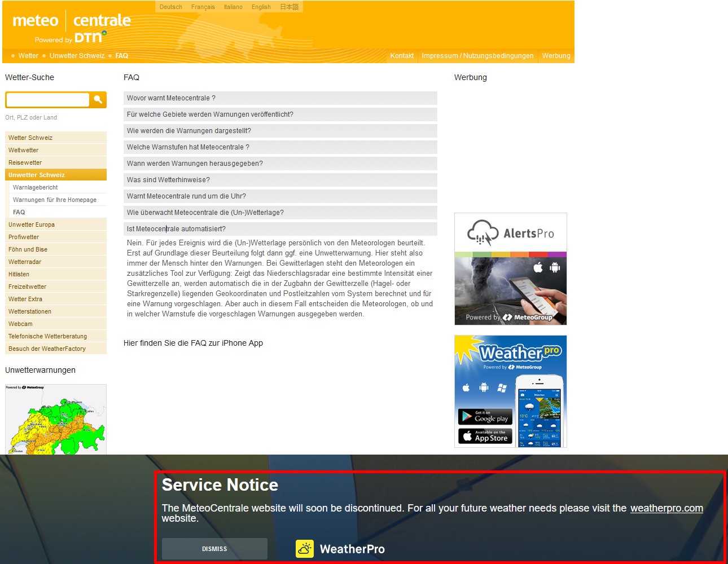Click the magnifier search button
Screen dimensions: 728x564
coord(98,100)
